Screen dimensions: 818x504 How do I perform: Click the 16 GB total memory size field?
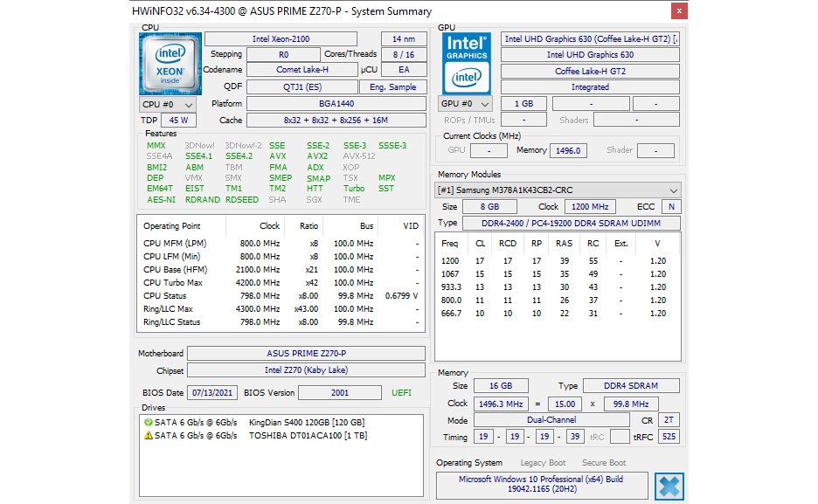point(501,386)
